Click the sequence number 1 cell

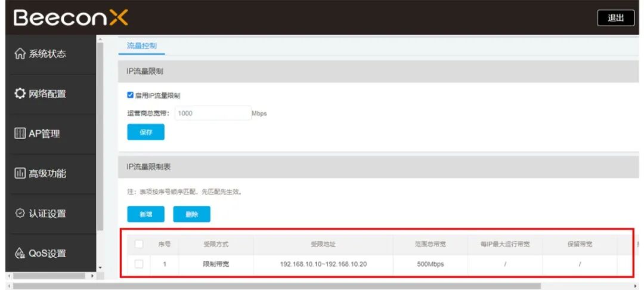pyautogui.click(x=165, y=264)
